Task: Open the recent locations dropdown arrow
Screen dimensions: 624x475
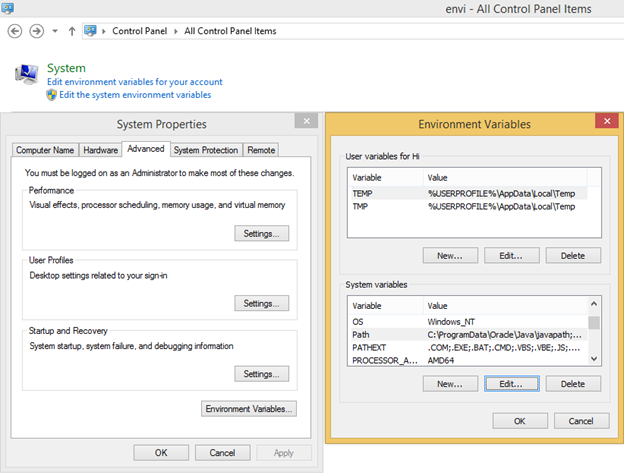Action: pyautogui.click(x=56, y=31)
